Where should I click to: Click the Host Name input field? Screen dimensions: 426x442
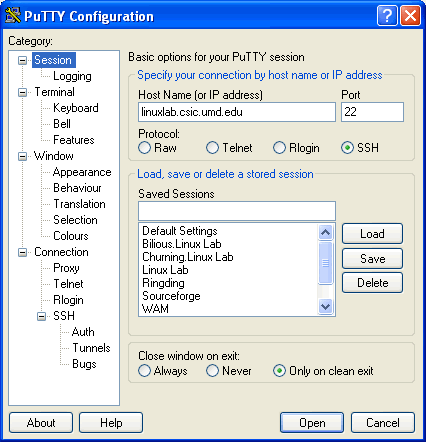point(237,112)
